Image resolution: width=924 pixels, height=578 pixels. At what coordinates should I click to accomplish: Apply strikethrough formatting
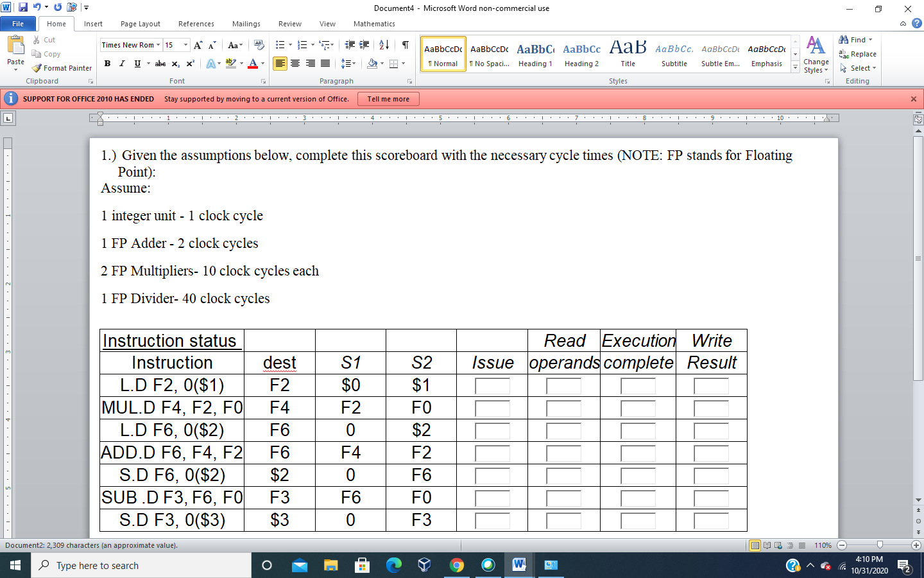click(x=160, y=64)
